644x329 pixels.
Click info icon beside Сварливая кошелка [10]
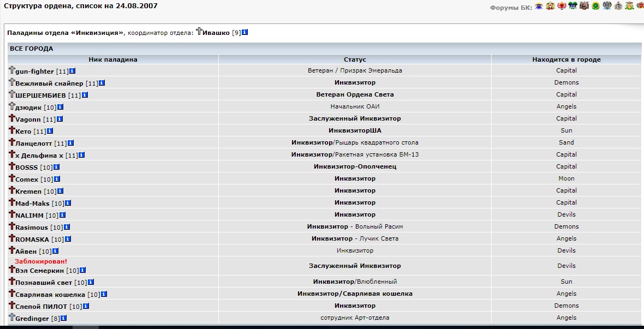tap(104, 294)
